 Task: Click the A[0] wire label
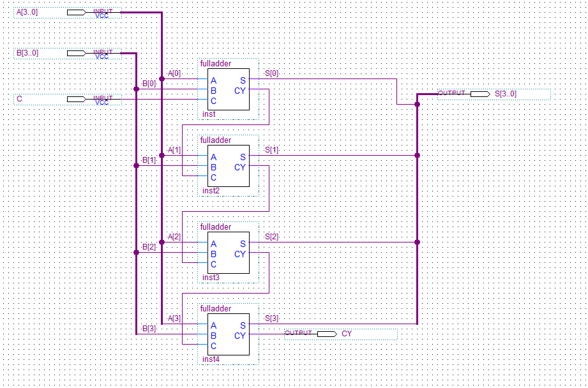174,73
